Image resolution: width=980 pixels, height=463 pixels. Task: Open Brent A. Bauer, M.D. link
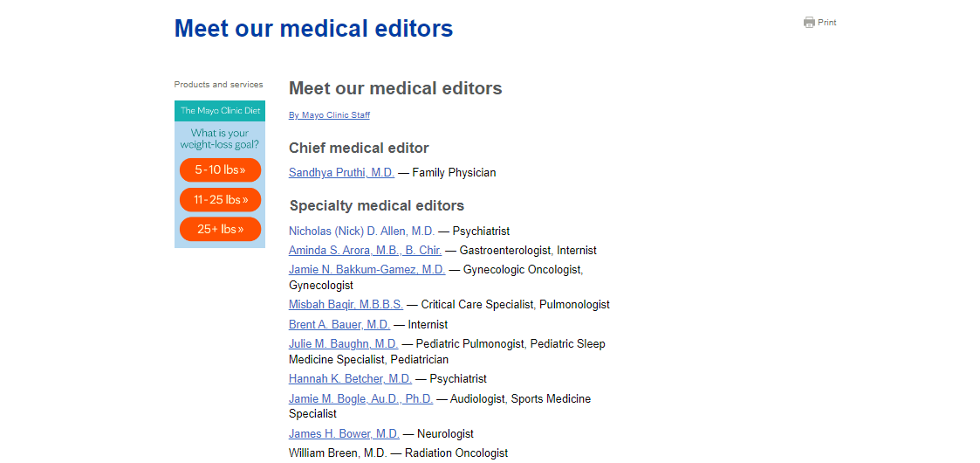(339, 325)
